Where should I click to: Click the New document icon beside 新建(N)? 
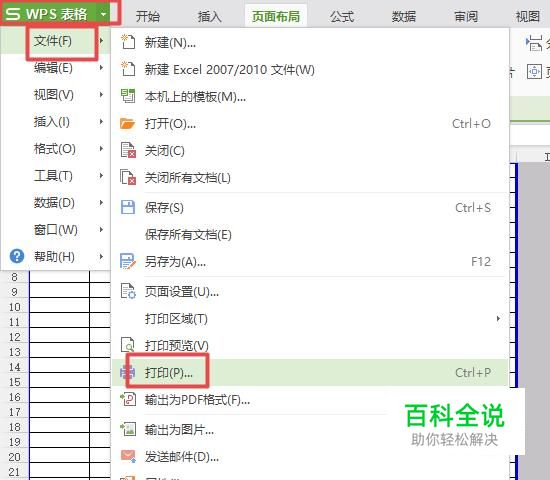click(x=128, y=42)
